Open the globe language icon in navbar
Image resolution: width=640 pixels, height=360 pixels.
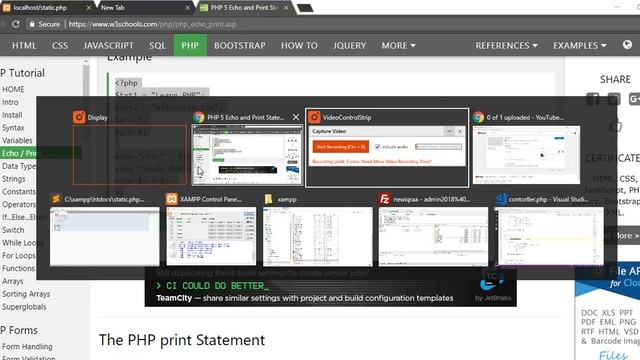627,45
